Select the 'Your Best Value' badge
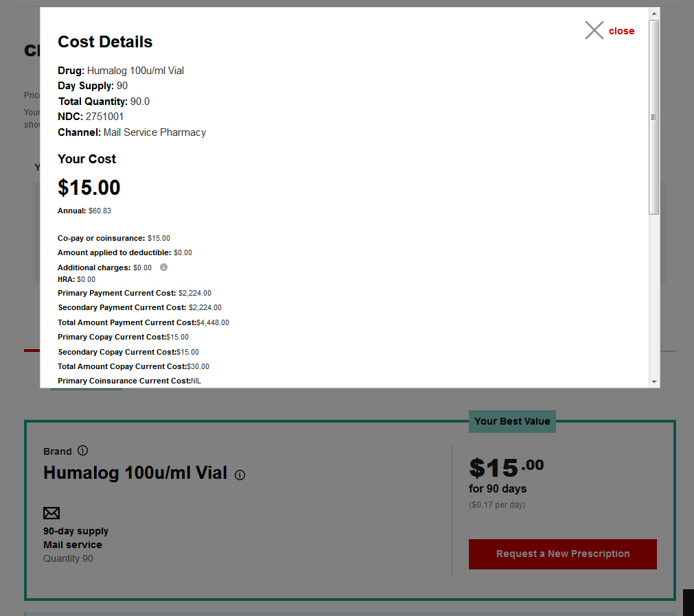 tap(512, 421)
